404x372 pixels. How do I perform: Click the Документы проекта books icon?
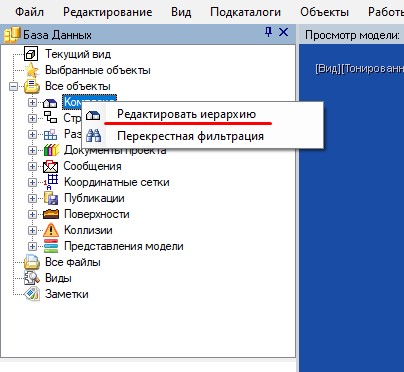pos(51,150)
